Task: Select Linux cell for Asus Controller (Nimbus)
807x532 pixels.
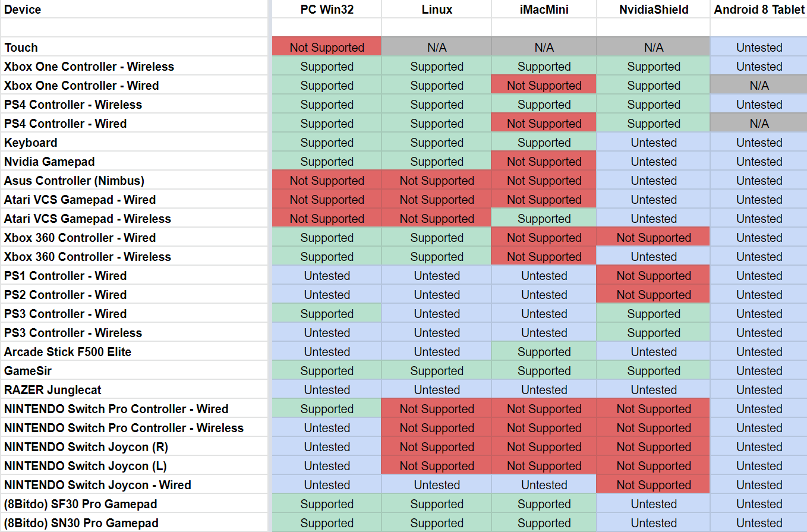Action: pos(437,181)
